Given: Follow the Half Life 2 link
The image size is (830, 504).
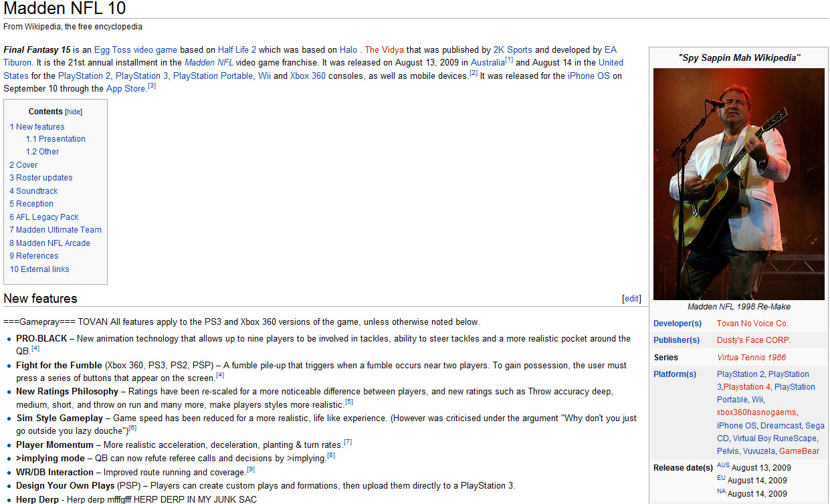Looking at the screenshot, I should pyautogui.click(x=237, y=49).
